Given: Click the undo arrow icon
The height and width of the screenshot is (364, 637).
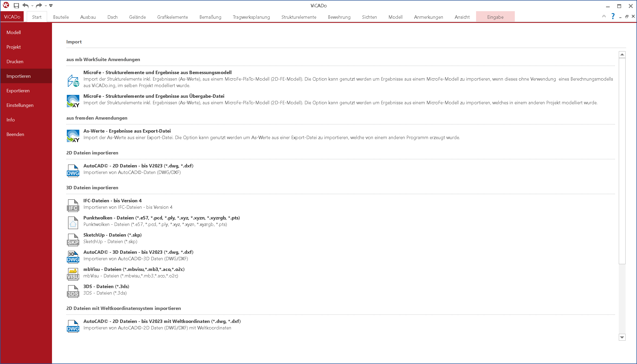Looking at the screenshot, I should (25, 5).
